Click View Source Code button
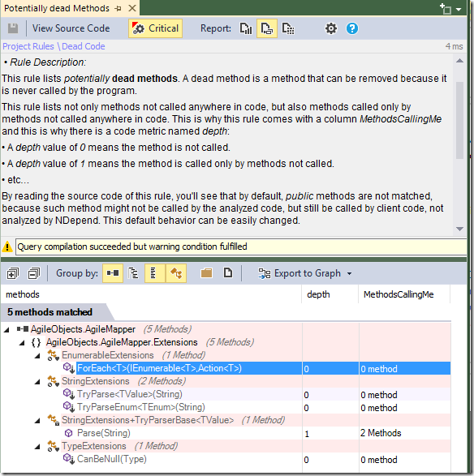The height and width of the screenshot is (476, 474). 71,28
